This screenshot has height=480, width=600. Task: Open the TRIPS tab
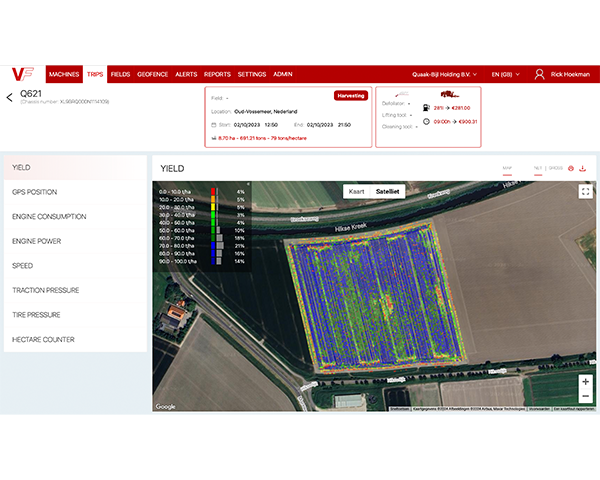pos(95,74)
